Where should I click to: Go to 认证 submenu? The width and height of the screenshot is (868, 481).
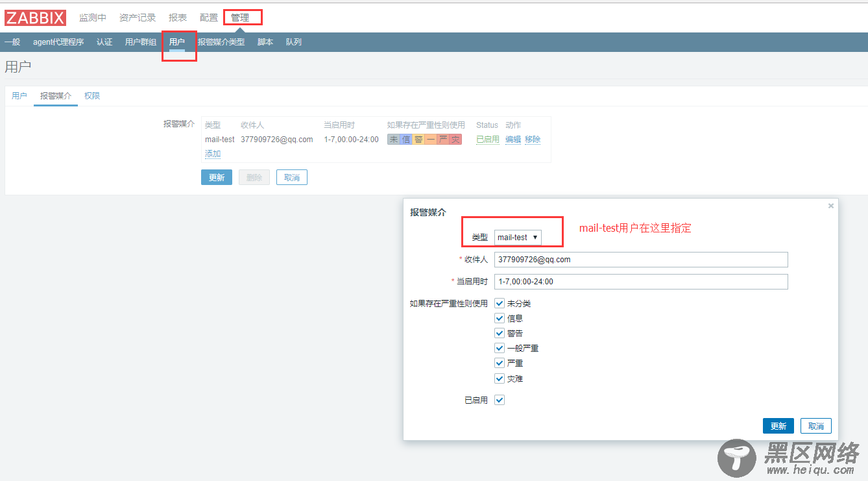[104, 42]
